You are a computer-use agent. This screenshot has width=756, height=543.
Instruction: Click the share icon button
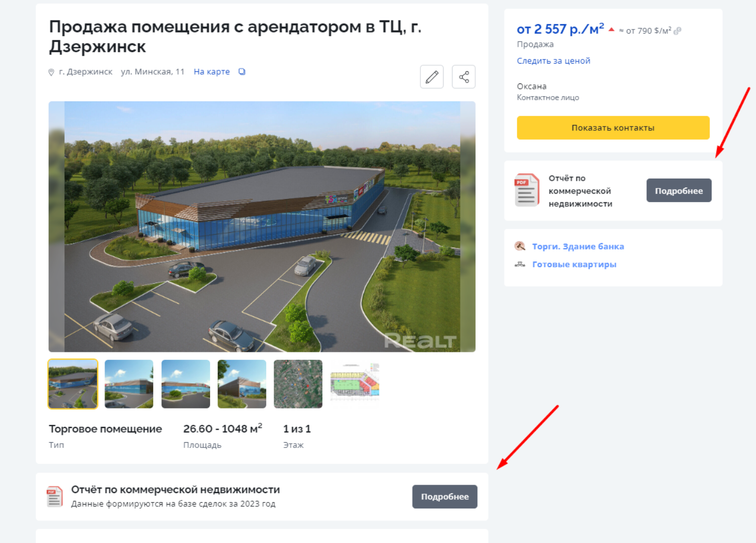(464, 77)
